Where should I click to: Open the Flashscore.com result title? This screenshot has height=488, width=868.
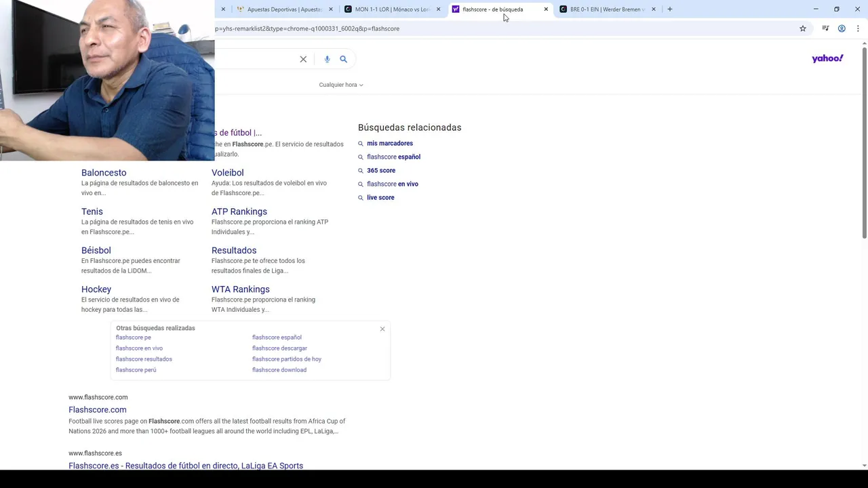(x=98, y=410)
